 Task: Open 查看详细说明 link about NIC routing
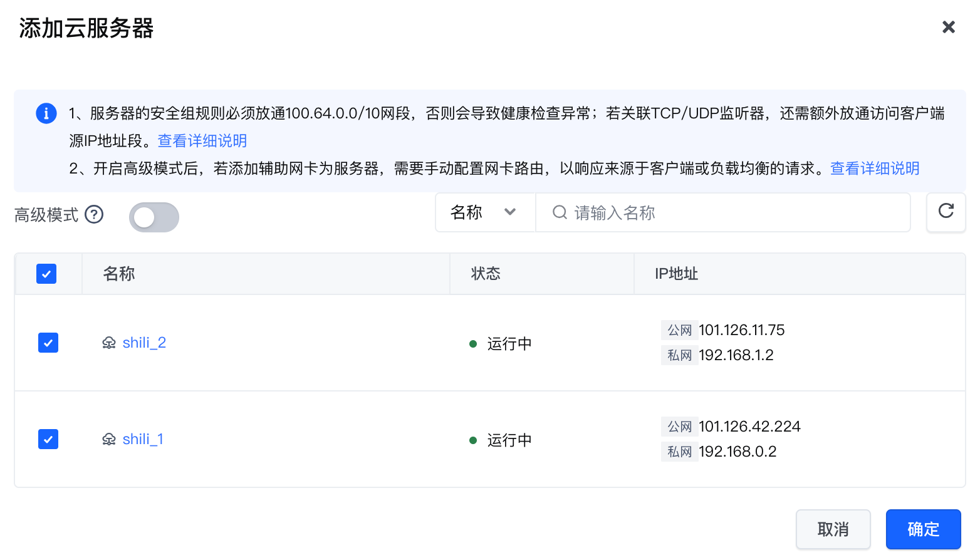pos(874,169)
